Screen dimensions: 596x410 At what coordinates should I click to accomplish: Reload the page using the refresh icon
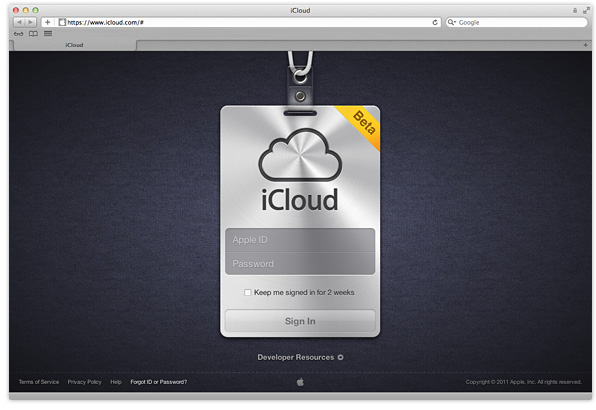tap(435, 22)
